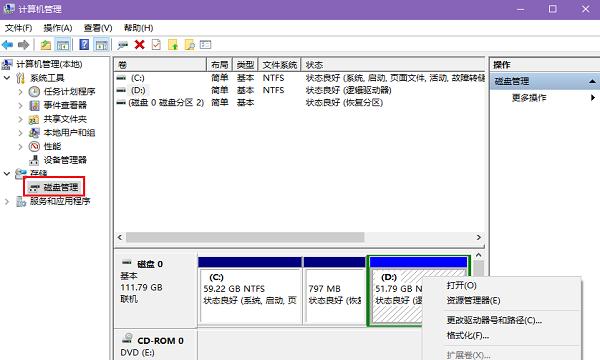The height and width of the screenshot is (360, 600).
Task: Expand the 事件查看器 node
Action: 21,105
